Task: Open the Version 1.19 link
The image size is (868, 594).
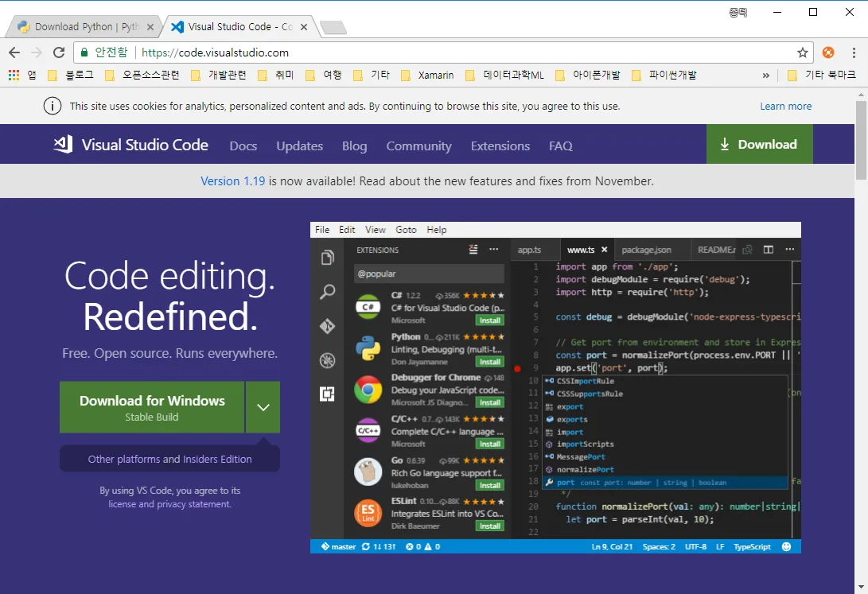Action: tap(232, 181)
